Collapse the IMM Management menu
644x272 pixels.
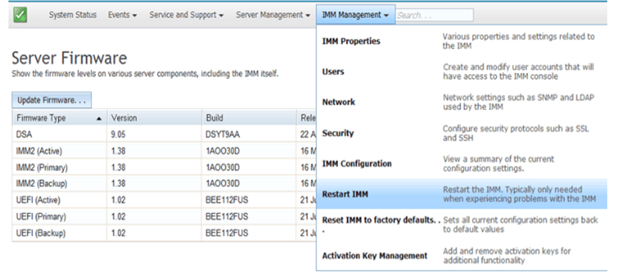356,15
